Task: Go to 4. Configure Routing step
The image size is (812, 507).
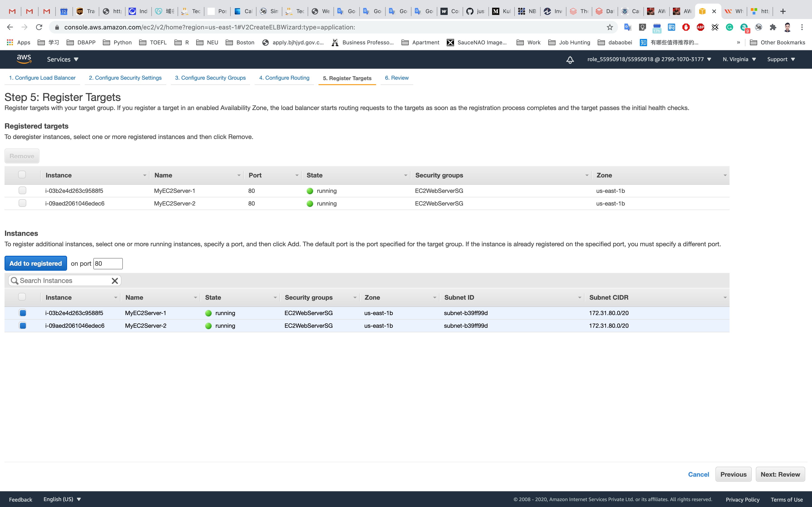Action: pyautogui.click(x=284, y=78)
